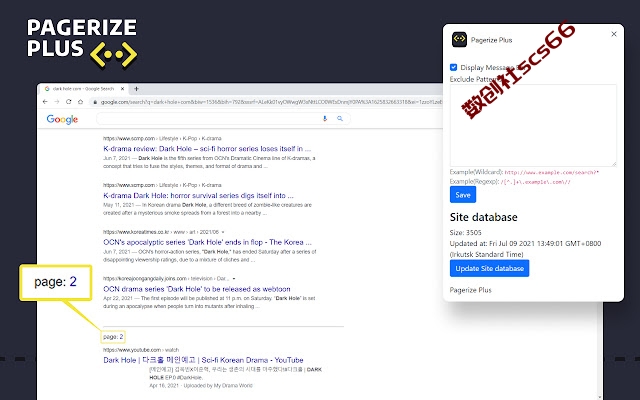This screenshot has height=400, width=640.
Task: Open 'K-drama review: Dark Hole' result
Action: [207, 149]
